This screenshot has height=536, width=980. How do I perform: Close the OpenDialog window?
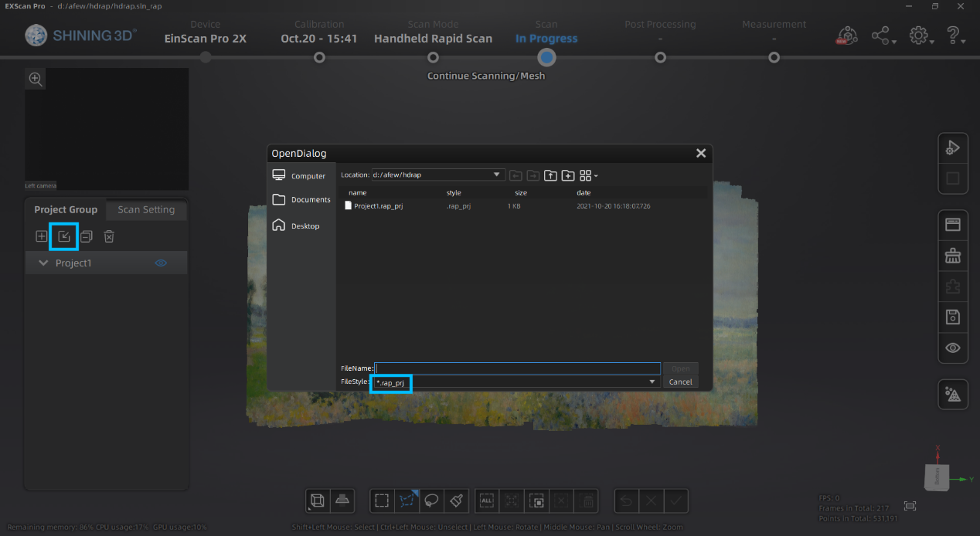(701, 153)
